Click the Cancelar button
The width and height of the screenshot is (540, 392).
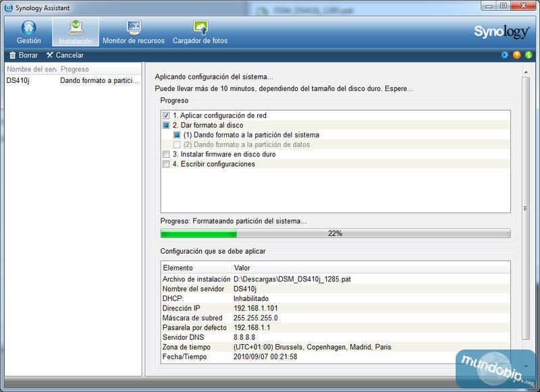pyautogui.click(x=65, y=55)
